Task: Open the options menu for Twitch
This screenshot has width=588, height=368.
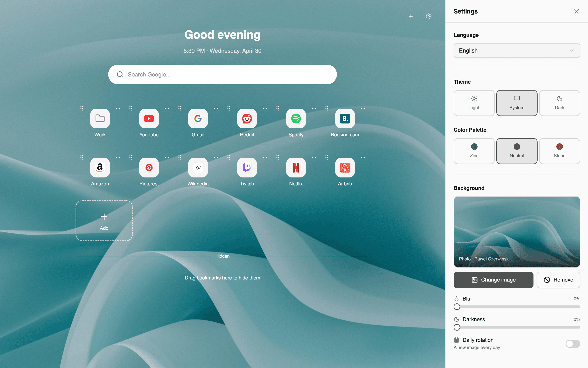Action: coord(265,158)
